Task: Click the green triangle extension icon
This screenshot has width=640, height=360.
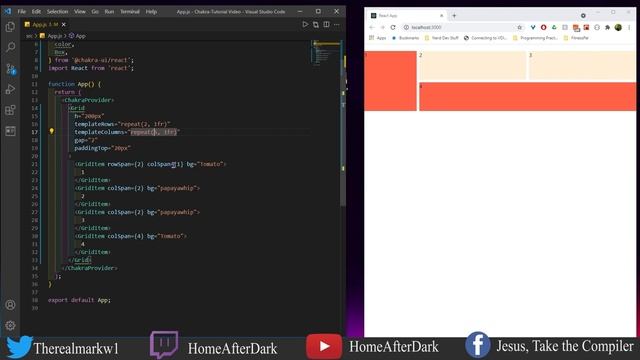Action: pos(554,27)
